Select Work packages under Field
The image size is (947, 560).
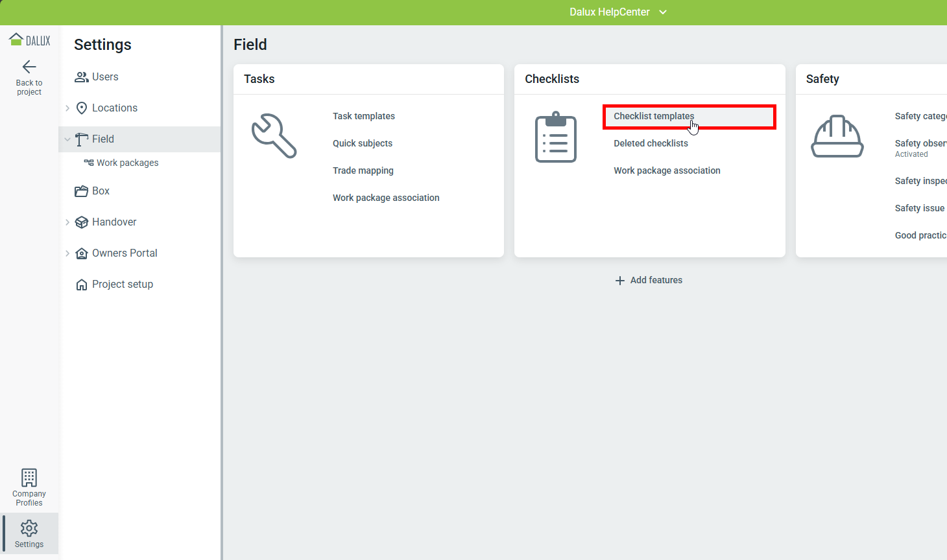(127, 163)
